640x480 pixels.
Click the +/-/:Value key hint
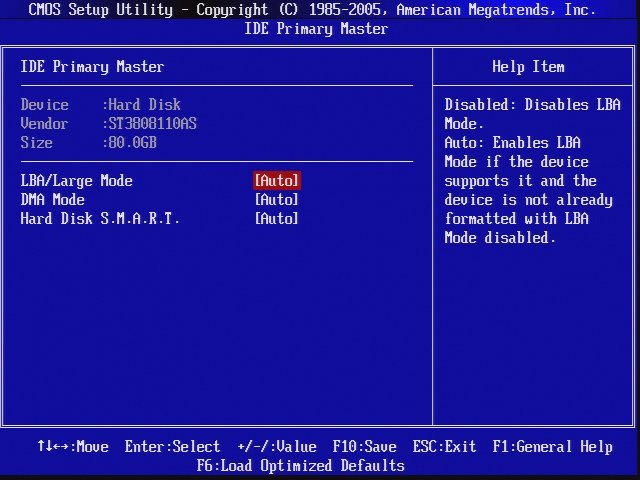click(x=276, y=447)
